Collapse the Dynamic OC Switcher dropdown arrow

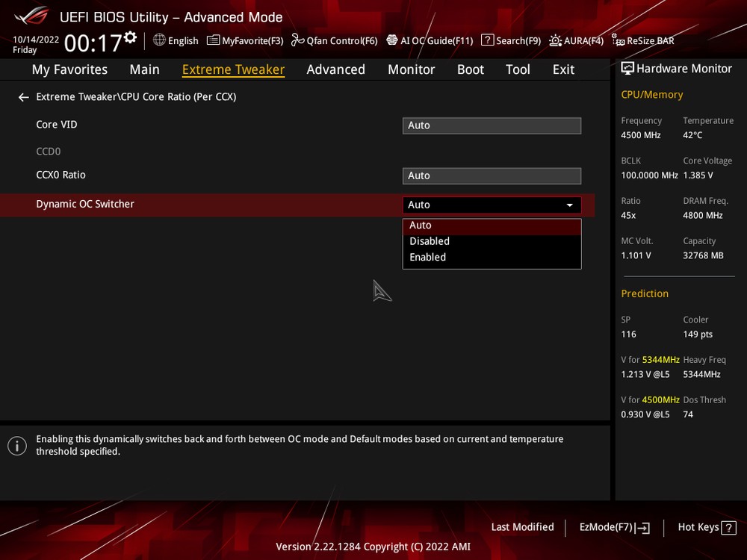(570, 205)
